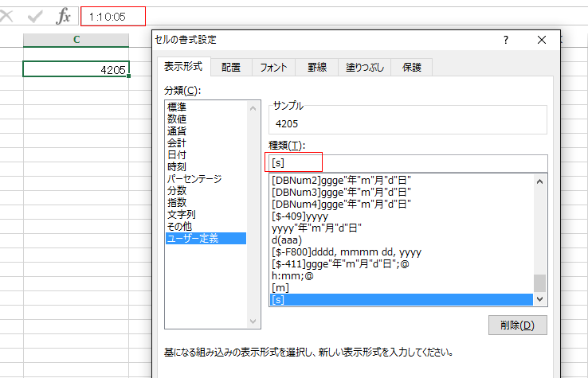Viewport: 588px width, 378px height.
Task: Choose the [DBNum2]ggge format entry
Action: tap(402, 180)
